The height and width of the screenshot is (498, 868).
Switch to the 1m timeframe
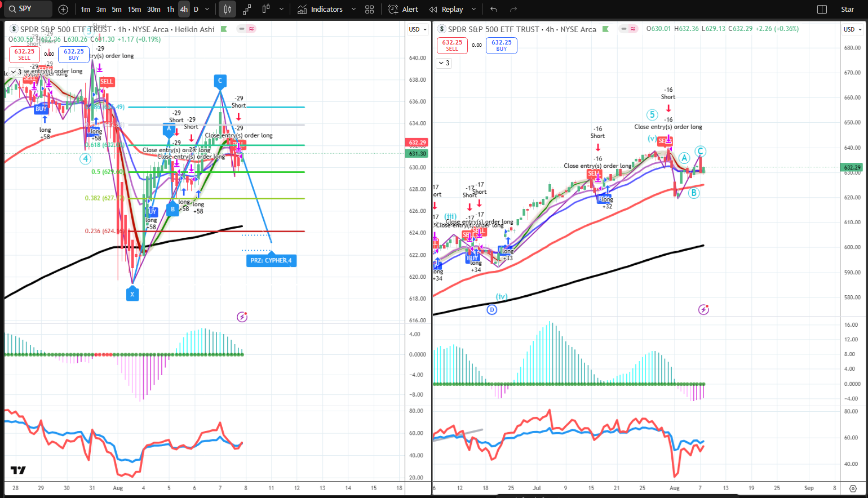(x=85, y=9)
